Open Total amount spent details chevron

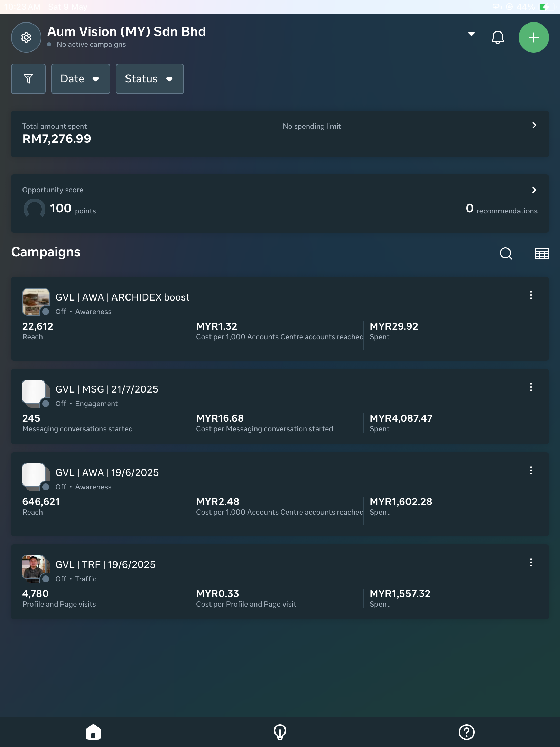pos(534,125)
